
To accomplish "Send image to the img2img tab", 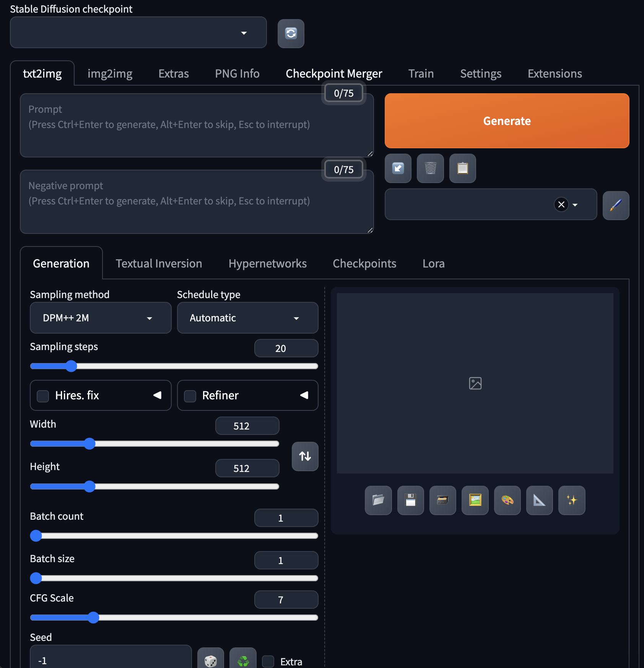I will pos(475,500).
